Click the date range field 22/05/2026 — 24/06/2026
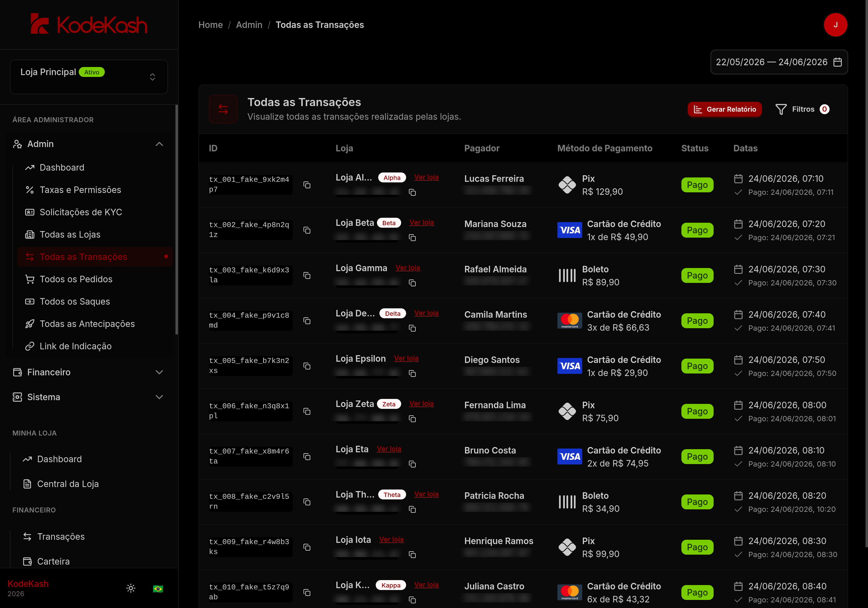The image size is (868, 608). [779, 62]
